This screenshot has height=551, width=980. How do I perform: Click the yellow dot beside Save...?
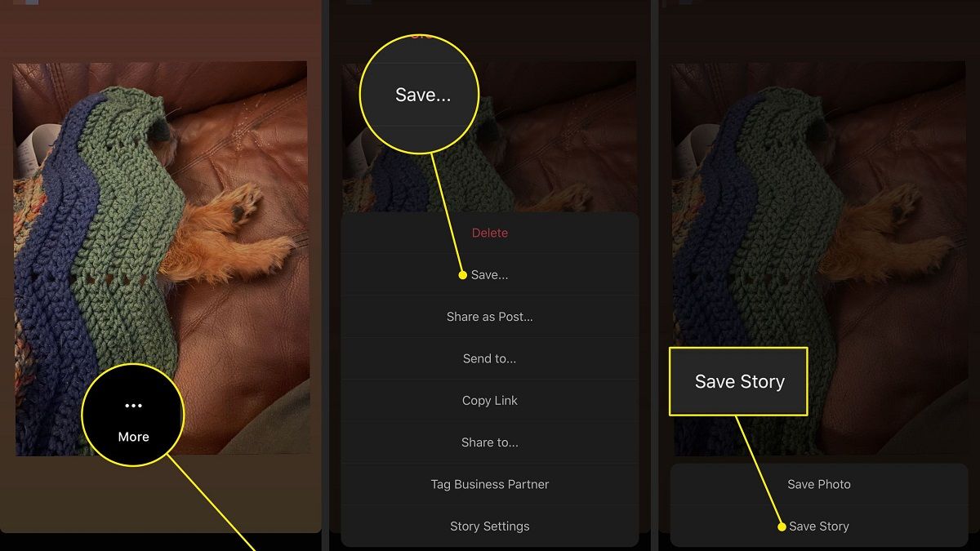[x=462, y=275]
